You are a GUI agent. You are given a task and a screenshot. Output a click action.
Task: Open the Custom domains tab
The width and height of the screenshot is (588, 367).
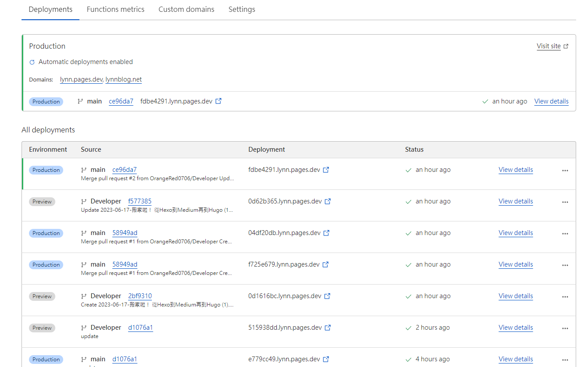(x=186, y=9)
